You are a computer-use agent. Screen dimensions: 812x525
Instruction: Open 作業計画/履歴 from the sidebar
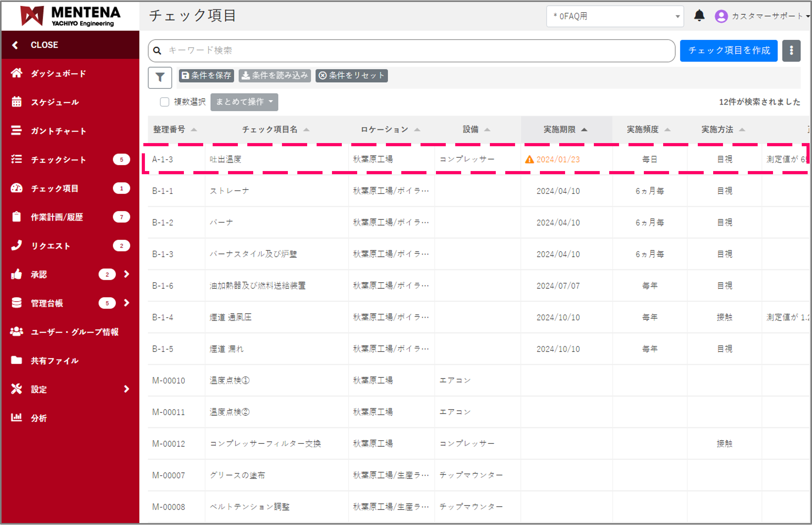[x=17, y=216]
